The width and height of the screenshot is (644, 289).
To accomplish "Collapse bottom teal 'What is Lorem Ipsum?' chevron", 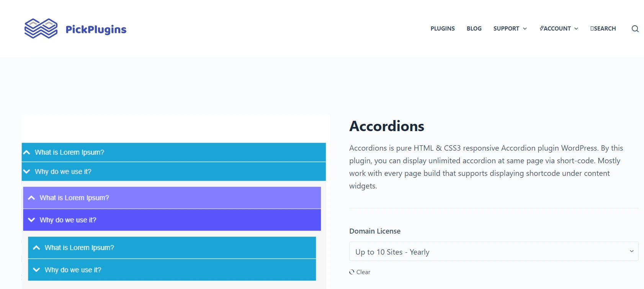I will click(36, 248).
